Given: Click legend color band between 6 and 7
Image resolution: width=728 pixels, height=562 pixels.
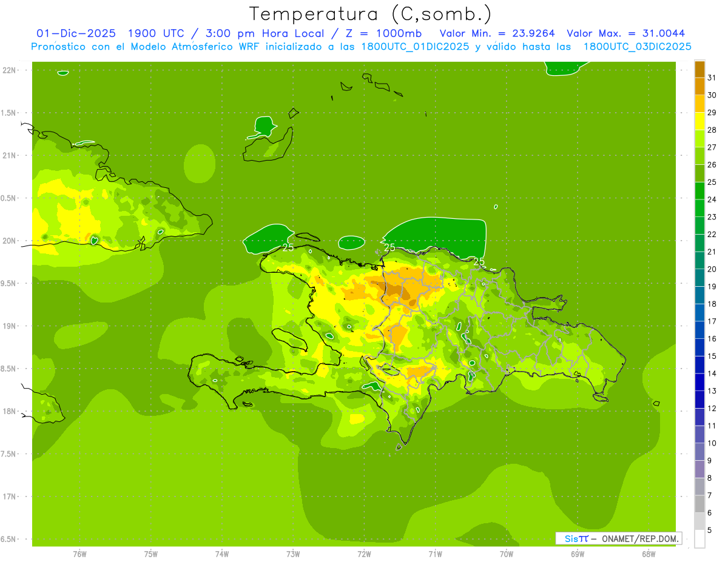Looking at the screenshot, I should (699, 504).
